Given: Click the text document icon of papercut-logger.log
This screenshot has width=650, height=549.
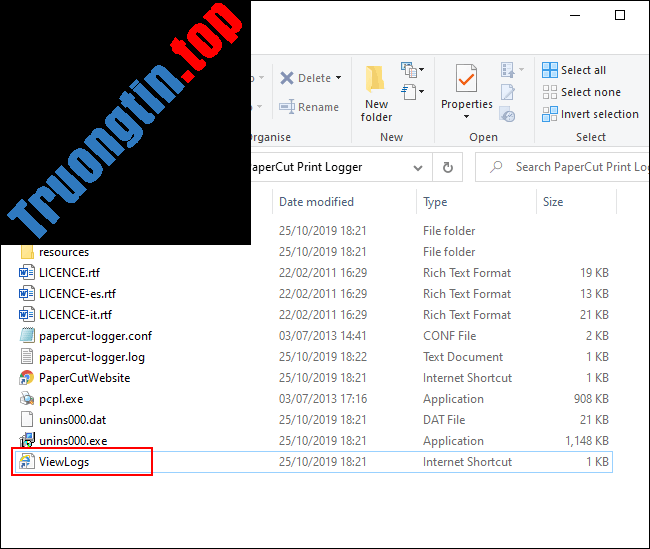Looking at the screenshot, I should click(x=27, y=357).
